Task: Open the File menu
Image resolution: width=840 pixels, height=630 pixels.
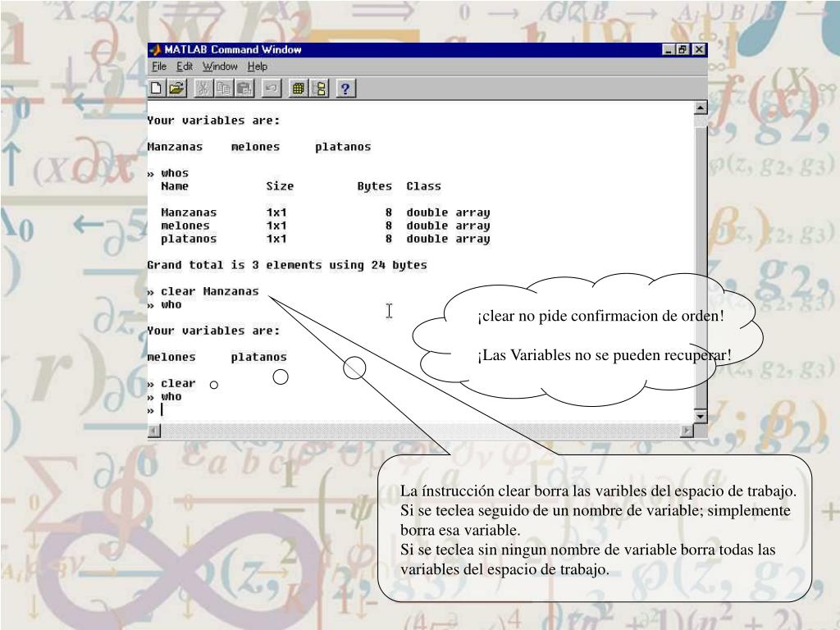Action: click(x=159, y=66)
